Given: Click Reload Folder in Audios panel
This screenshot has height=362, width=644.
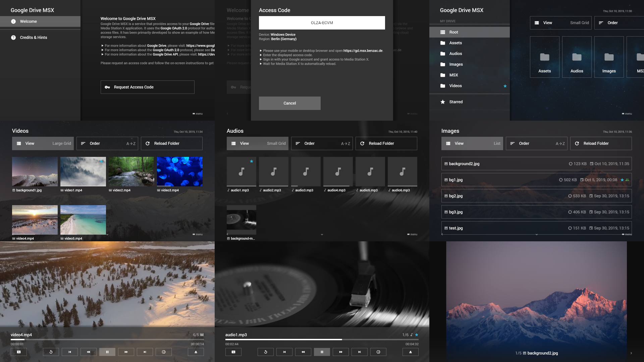Looking at the screenshot, I should (x=386, y=143).
